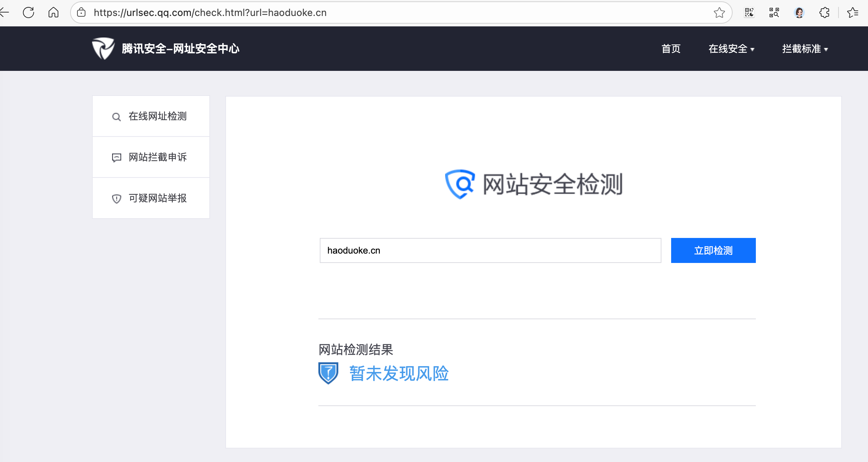
Task: Click the browser home icon
Action: 53,13
